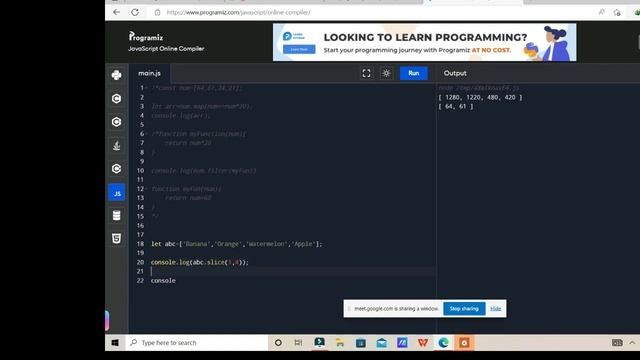Collapse code fold at line 6

147,133
